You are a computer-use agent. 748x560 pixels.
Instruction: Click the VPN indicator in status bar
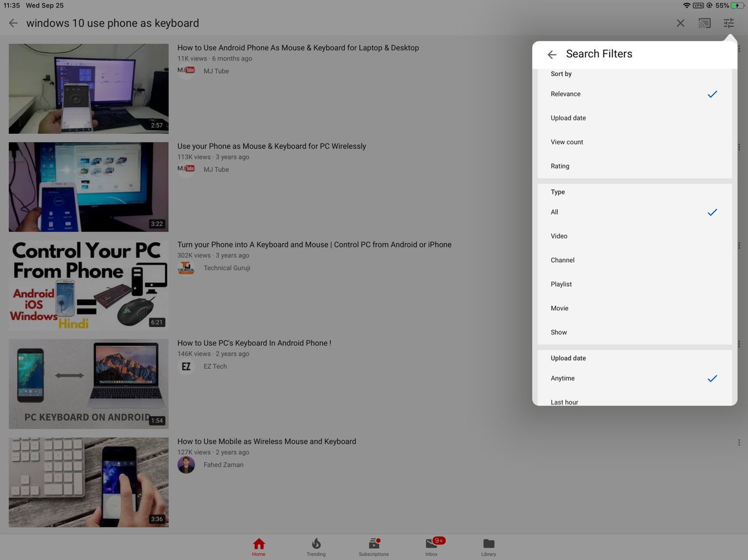(698, 5)
